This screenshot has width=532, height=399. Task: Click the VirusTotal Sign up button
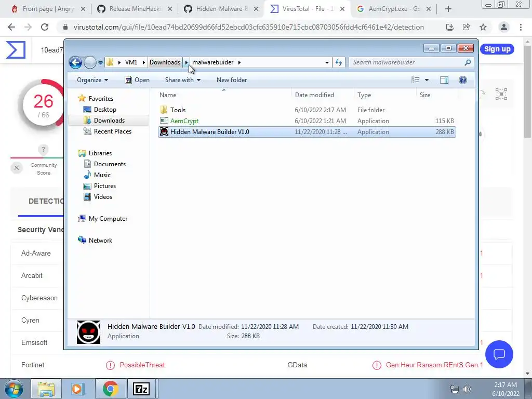click(497, 49)
